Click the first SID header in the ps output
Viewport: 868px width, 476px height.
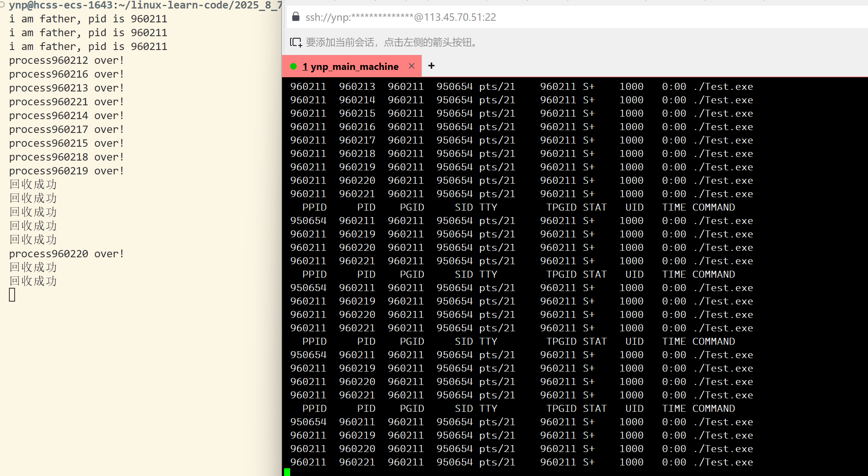point(464,207)
